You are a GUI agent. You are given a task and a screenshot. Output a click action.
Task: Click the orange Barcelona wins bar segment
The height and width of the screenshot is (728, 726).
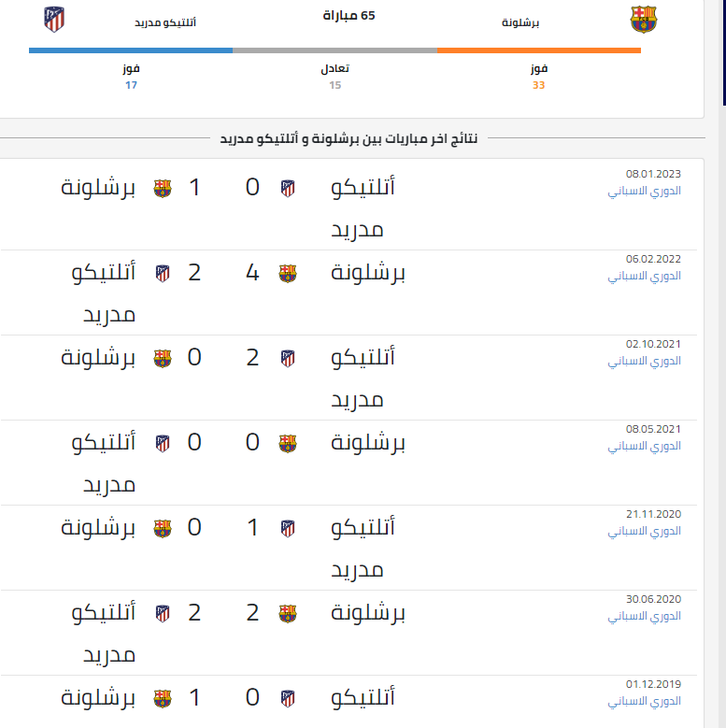point(539,50)
